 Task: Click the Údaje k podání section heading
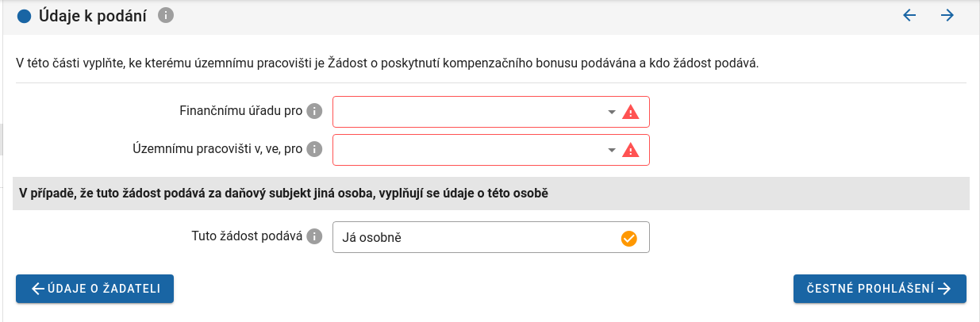click(x=93, y=16)
